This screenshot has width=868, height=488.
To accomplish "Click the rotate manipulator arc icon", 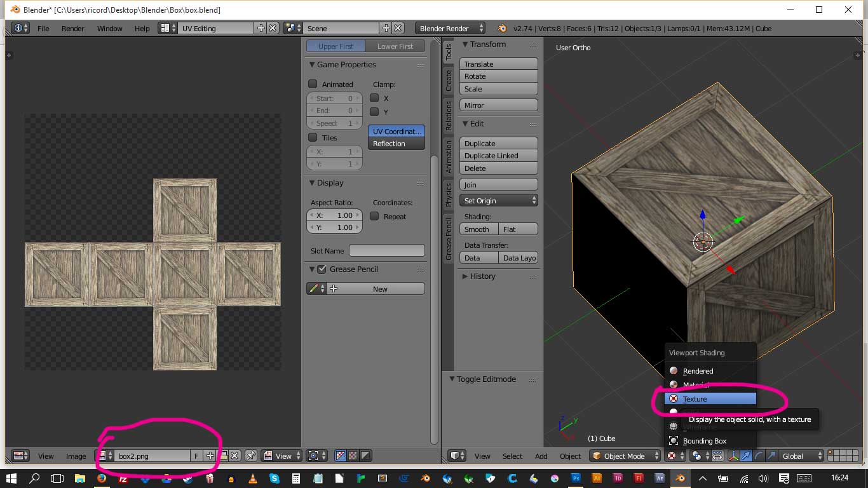I will [x=759, y=456].
